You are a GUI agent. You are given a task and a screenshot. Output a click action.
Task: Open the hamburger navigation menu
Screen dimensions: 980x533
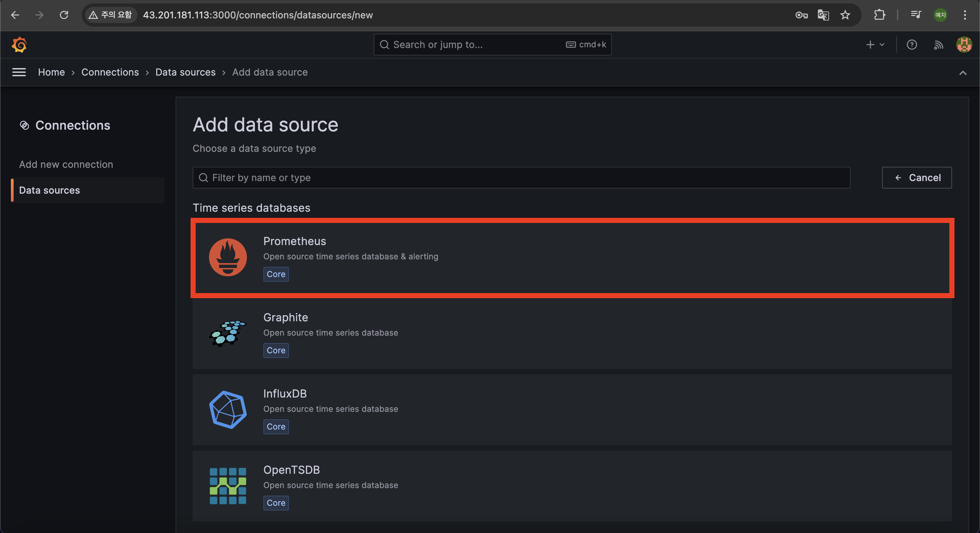pyautogui.click(x=19, y=72)
